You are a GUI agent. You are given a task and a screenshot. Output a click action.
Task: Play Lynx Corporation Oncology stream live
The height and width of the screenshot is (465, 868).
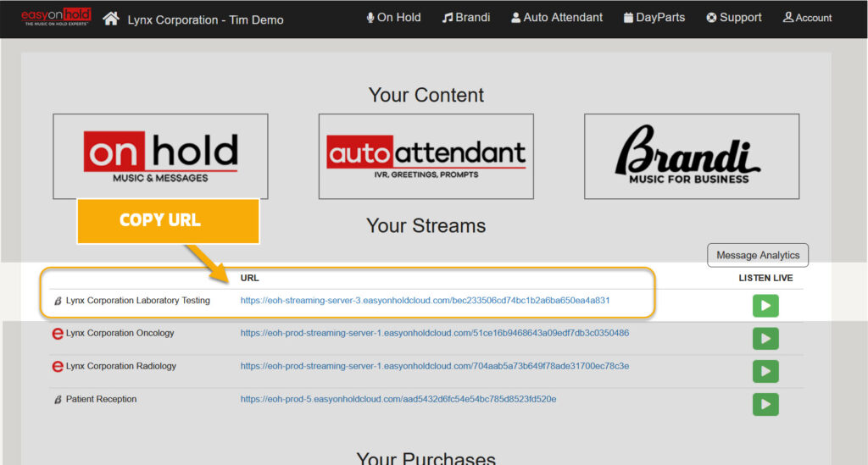click(765, 339)
